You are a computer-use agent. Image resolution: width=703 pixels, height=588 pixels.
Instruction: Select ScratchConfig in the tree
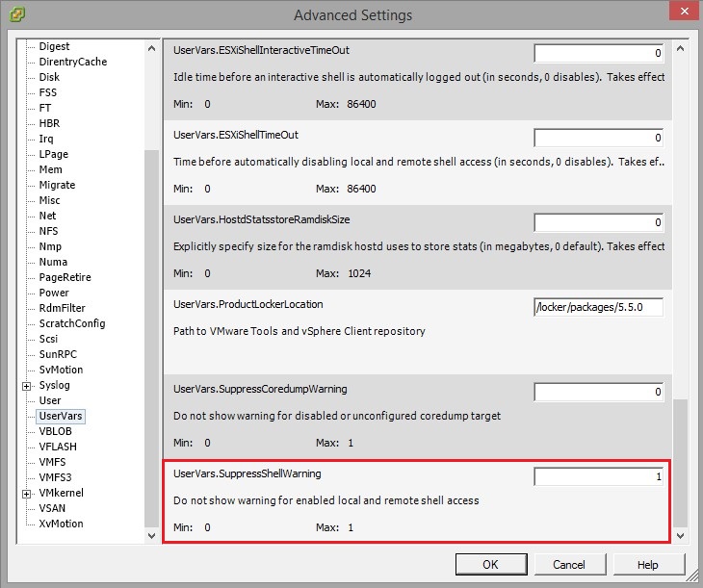point(71,323)
